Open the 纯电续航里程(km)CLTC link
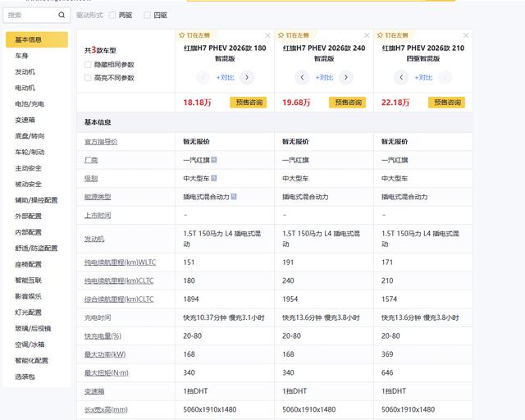 point(119,281)
